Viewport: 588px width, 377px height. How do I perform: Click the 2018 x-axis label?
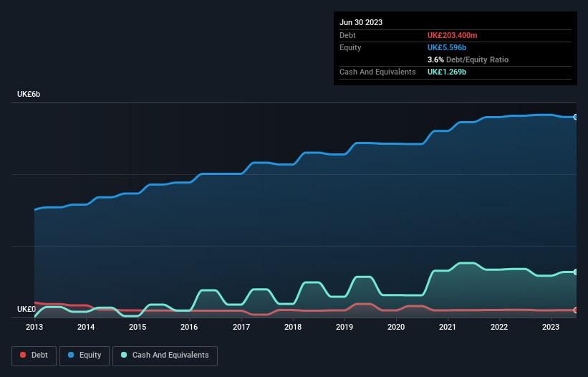pyautogui.click(x=293, y=327)
